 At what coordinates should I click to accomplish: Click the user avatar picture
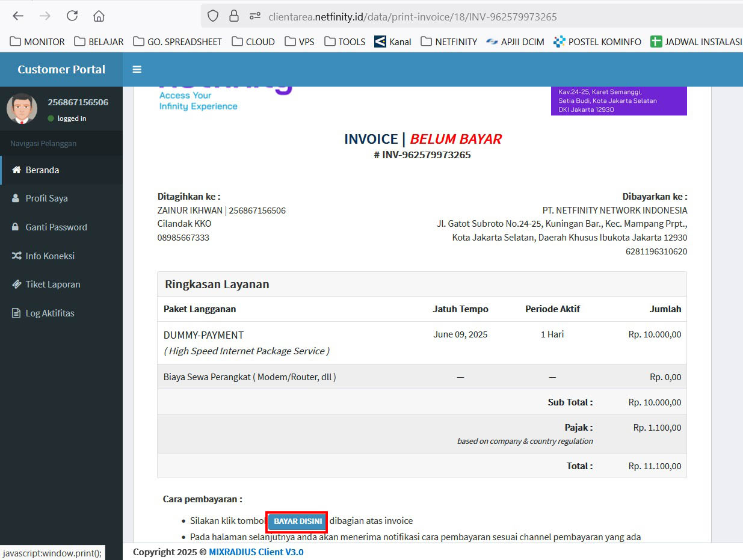pos(22,109)
